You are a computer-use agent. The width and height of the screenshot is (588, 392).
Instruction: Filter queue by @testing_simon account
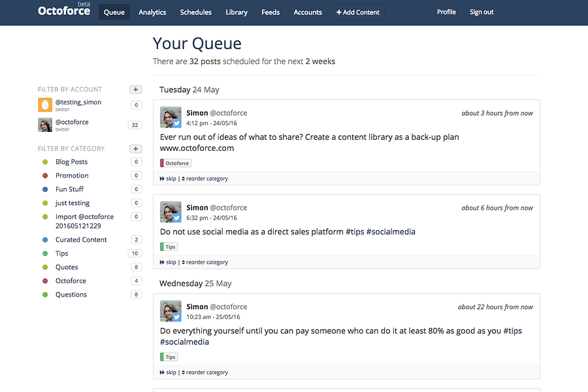(x=78, y=102)
